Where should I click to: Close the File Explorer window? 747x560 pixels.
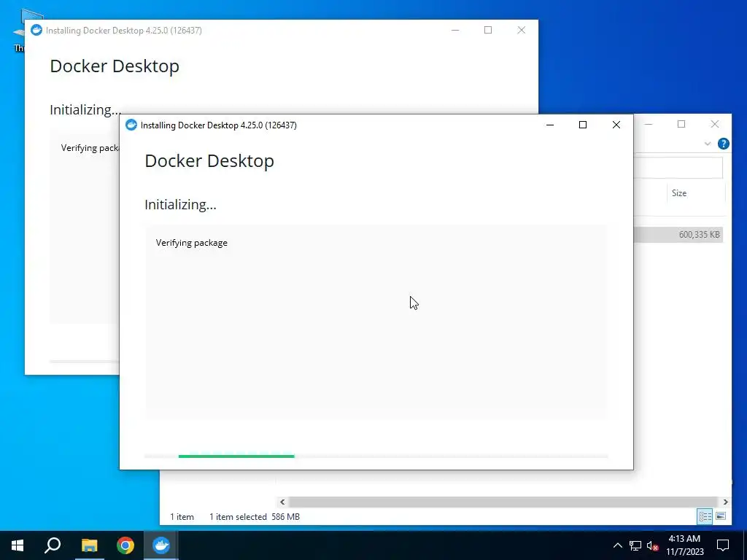pyautogui.click(x=715, y=124)
